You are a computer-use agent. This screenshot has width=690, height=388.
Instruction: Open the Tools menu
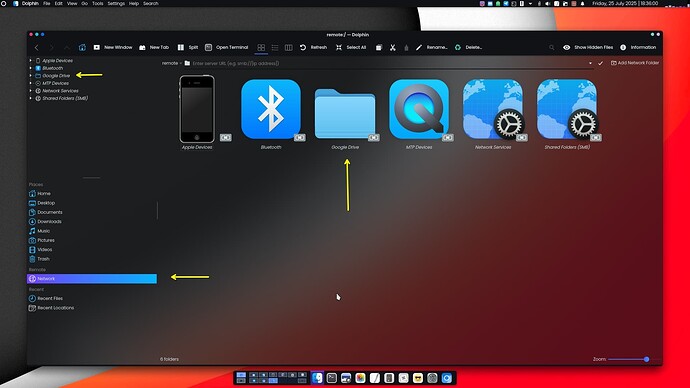(97, 4)
